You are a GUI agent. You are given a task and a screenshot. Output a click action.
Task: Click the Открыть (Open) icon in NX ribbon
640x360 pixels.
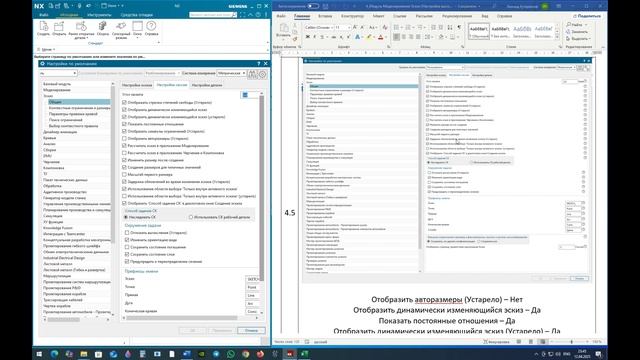pos(59,26)
